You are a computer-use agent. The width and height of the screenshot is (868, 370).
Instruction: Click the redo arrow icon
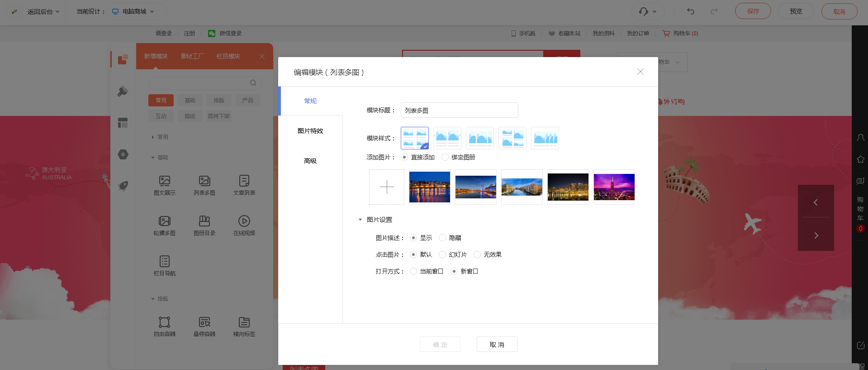point(714,11)
